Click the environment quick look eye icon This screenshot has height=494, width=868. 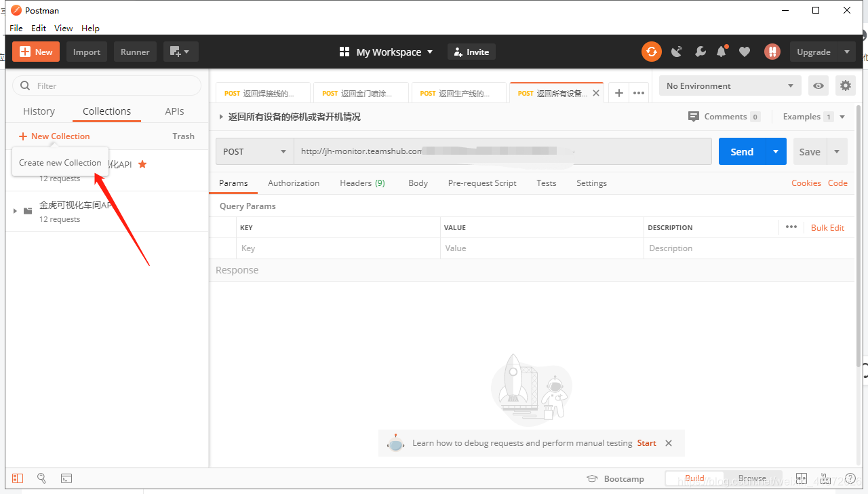tap(818, 85)
